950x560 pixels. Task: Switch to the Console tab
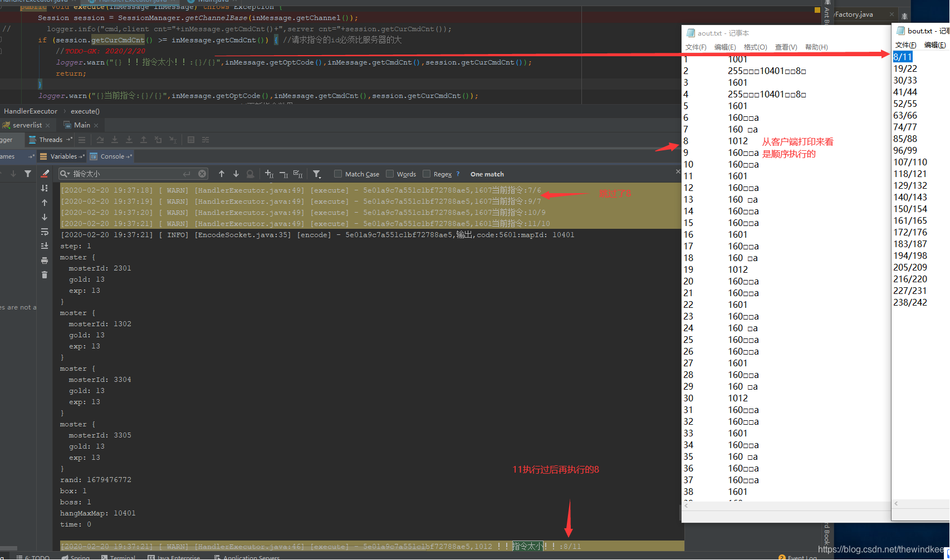click(111, 156)
